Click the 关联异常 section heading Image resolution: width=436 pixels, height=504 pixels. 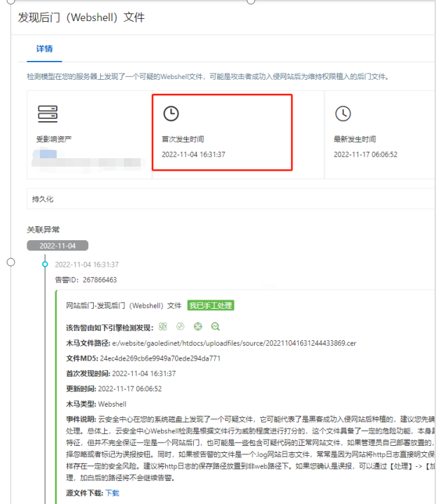(41, 229)
